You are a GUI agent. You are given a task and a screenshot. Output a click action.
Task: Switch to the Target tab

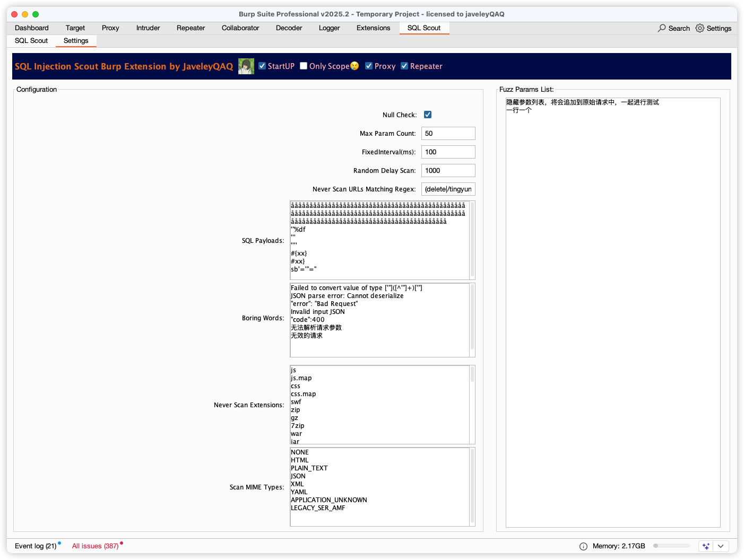point(75,28)
